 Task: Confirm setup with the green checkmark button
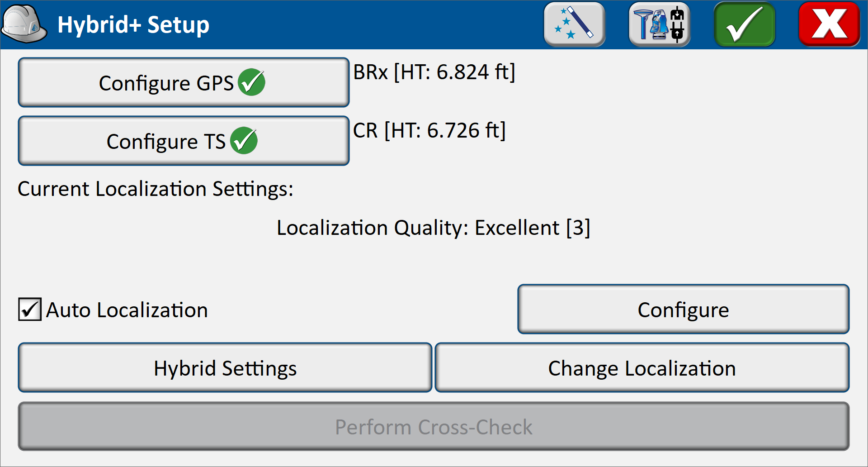[x=745, y=24]
